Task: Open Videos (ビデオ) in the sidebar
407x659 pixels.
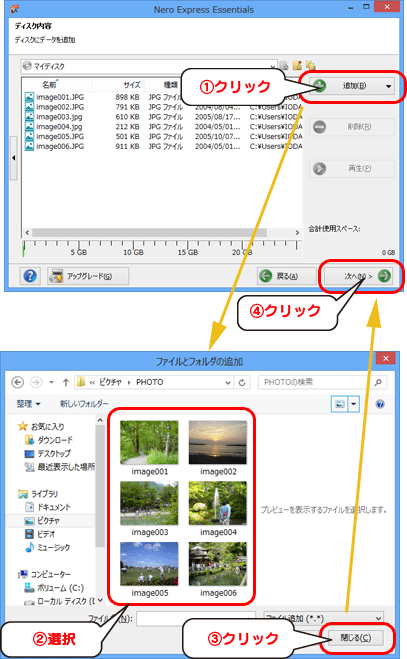Action: (40, 534)
